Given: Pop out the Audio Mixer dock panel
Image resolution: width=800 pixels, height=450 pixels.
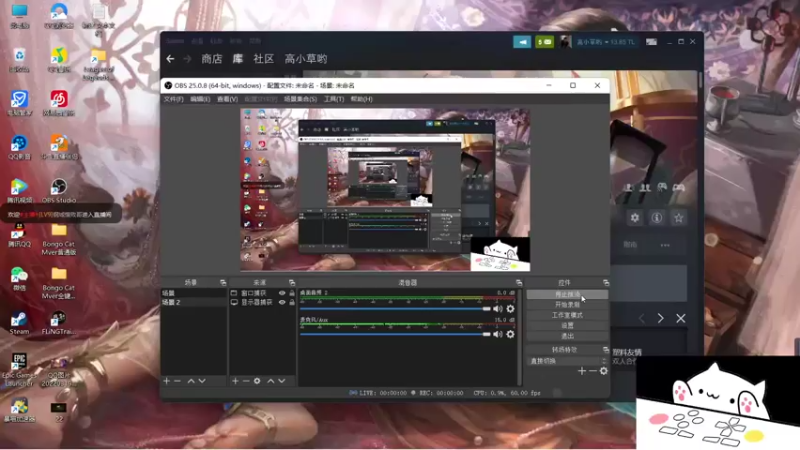Looking at the screenshot, I should 519,282.
